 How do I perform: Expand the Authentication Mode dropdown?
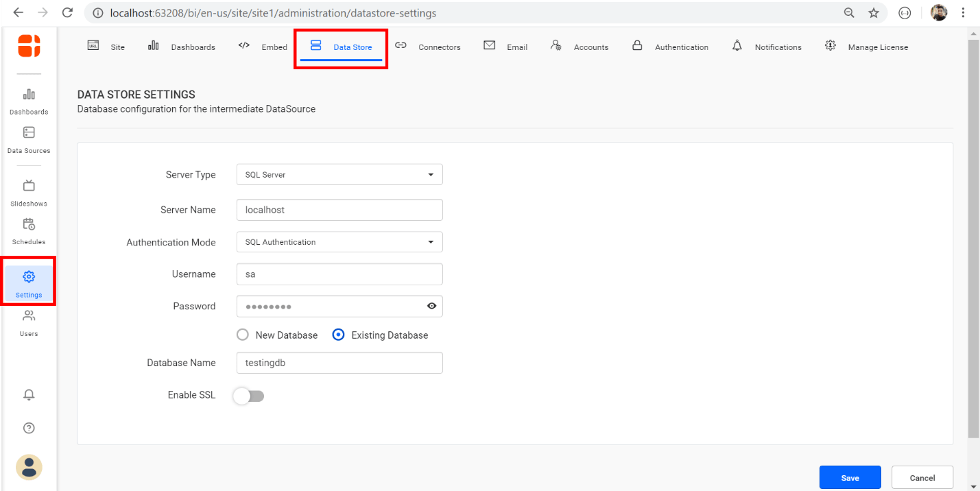pos(431,241)
